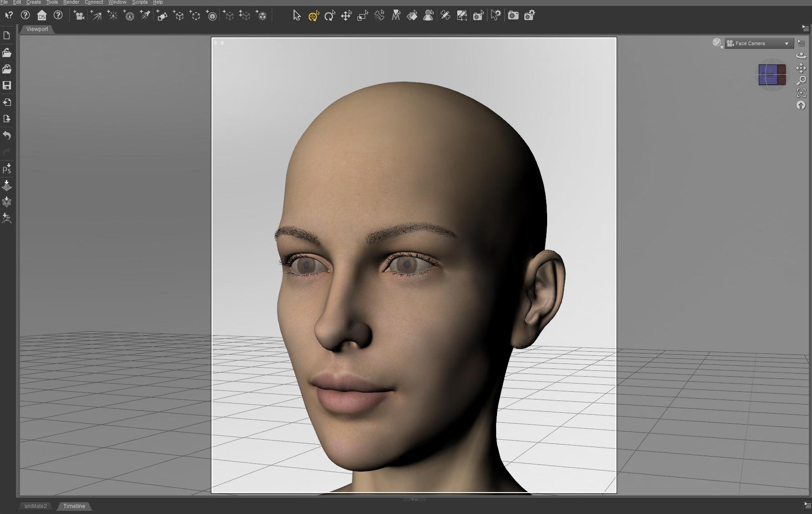This screenshot has height=514, width=812.
Task: Switch to the Timeline tab
Action: click(x=74, y=506)
